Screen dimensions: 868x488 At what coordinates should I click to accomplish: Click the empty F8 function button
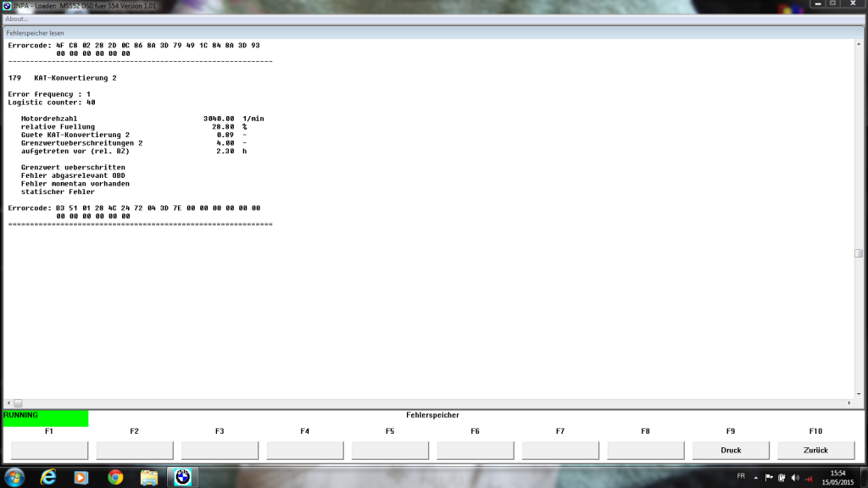tap(645, 451)
